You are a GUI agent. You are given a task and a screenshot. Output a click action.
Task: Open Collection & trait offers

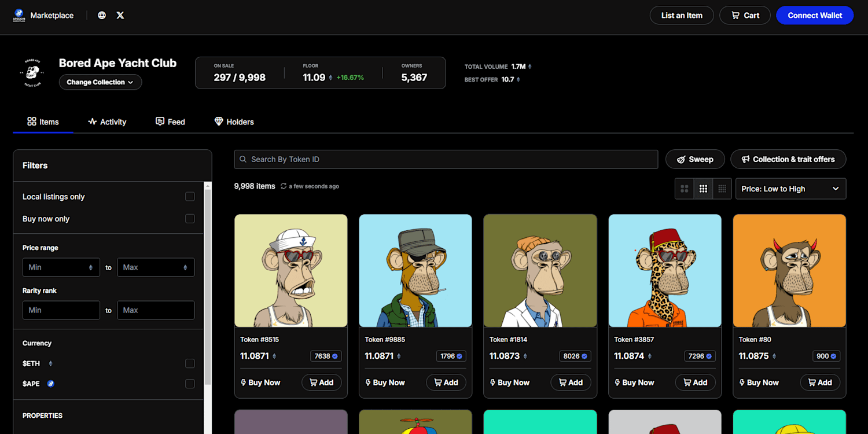tap(788, 159)
